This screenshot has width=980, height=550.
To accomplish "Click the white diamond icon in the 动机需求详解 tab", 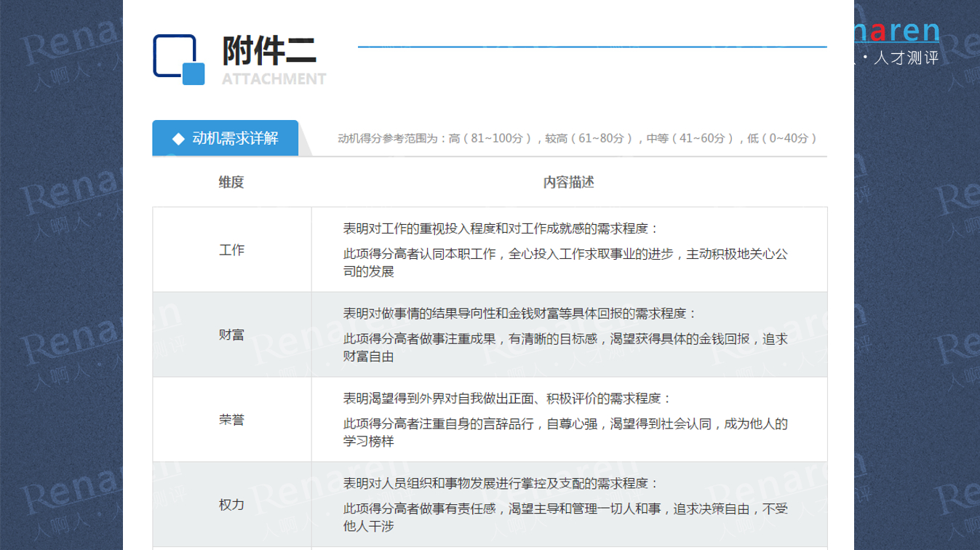I will pos(178,139).
